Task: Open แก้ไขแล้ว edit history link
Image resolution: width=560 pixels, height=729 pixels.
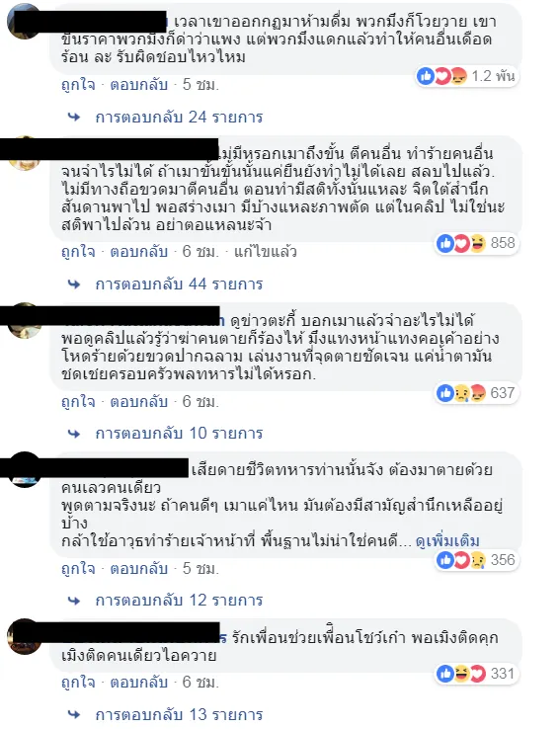Action: (x=266, y=252)
